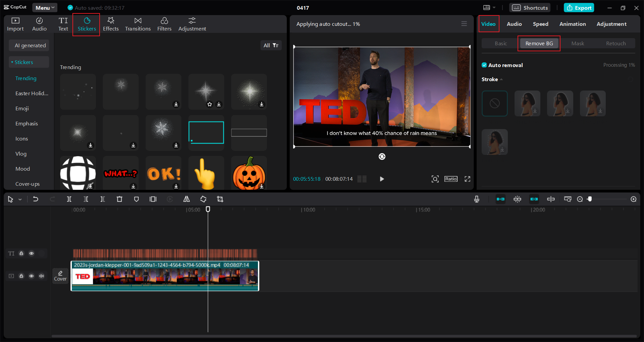The height and width of the screenshot is (342, 644).
Task: Select the Split tool in the timeline toolbar
Action: point(69,199)
